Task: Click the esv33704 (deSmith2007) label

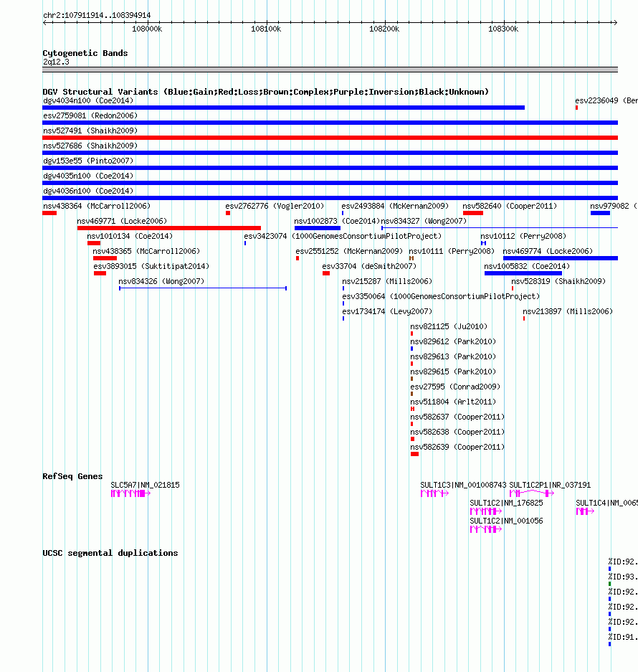Action: 369,265
